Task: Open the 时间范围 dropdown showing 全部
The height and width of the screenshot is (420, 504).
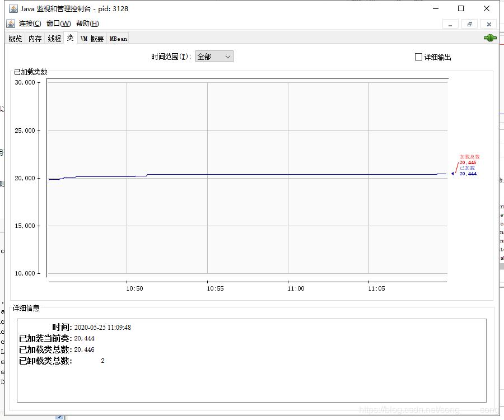Action: pyautogui.click(x=214, y=56)
